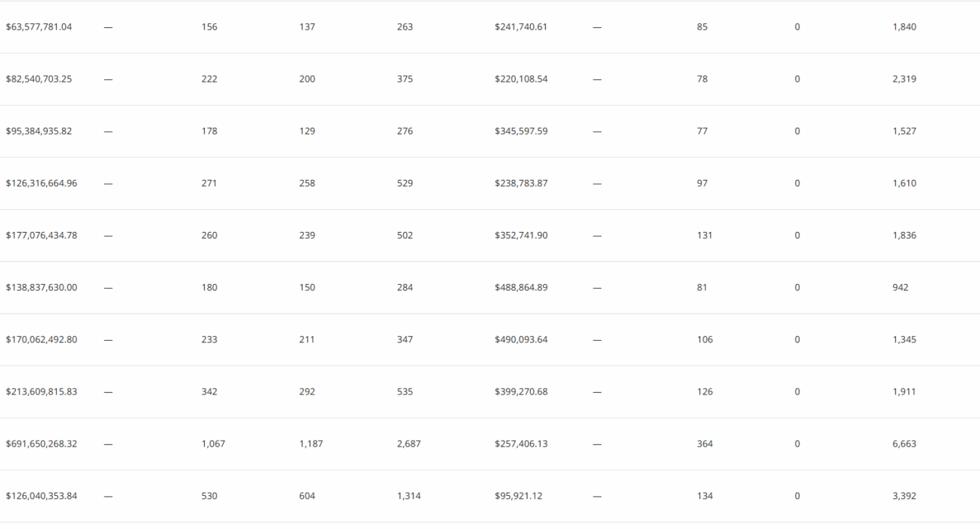Image resolution: width=980 pixels, height=529 pixels.
Task: Select the 3,392 value
Action: [904, 497]
